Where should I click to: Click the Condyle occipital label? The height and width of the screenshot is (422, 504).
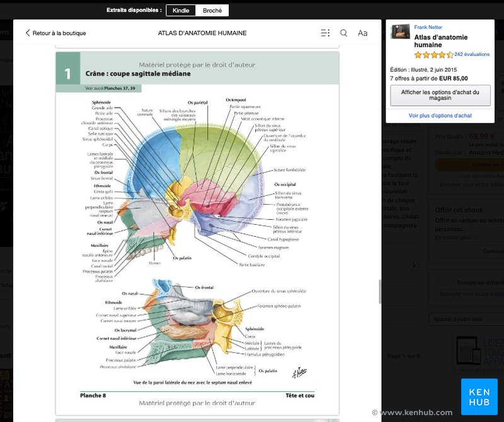264,256
